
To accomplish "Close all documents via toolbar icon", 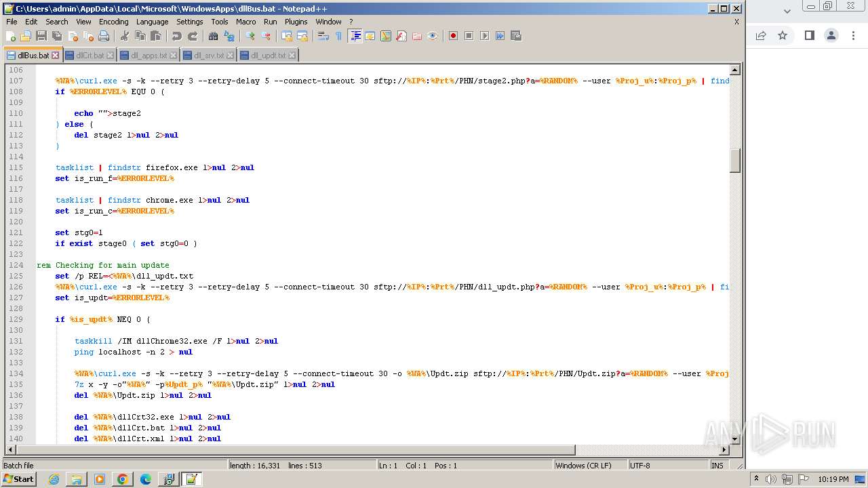I will pos(88,36).
